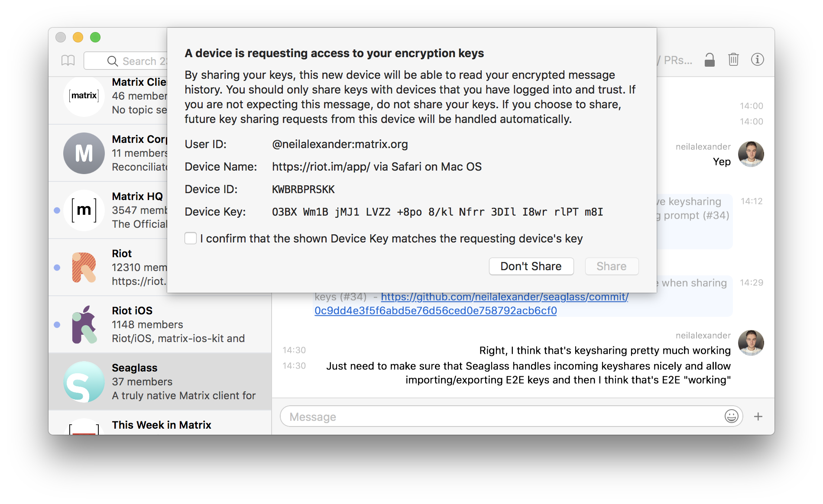The height and width of the screenshot is (504, 823).
Task: Click neilalexander's avatar beside the Yep message
Action: pyautogui.click(x=751, y=154)
